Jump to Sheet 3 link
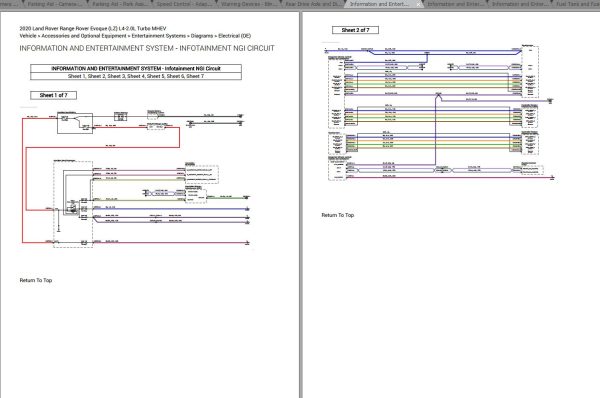 pyautogui.click(x=116, y=76)
